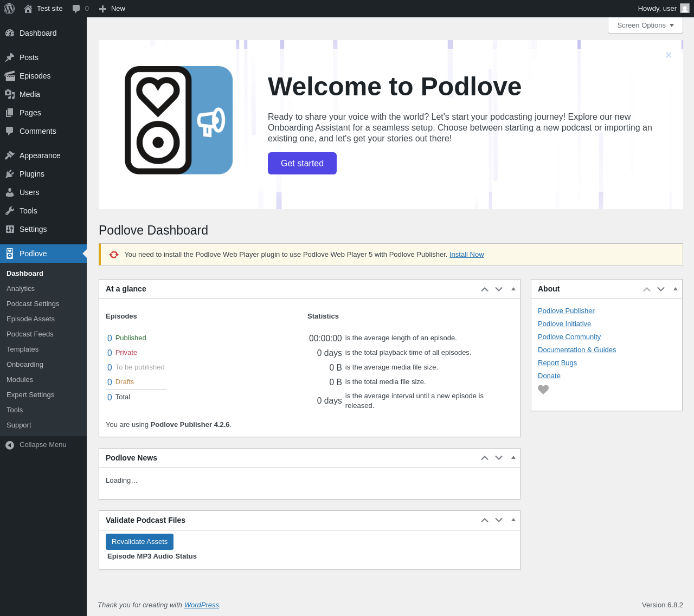Click the WordPress link in footer
The height and width of the screenshot is (616, 694).
tap(202, 605)
